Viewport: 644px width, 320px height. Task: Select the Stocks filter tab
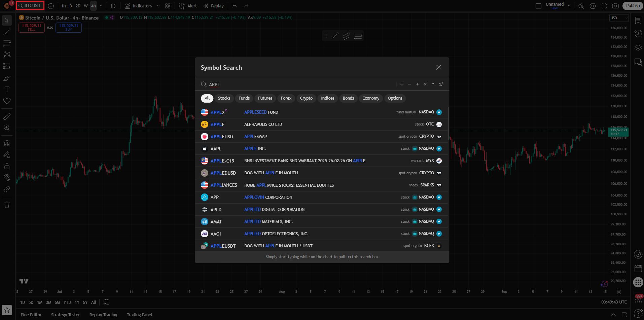(x=224, y=98)
